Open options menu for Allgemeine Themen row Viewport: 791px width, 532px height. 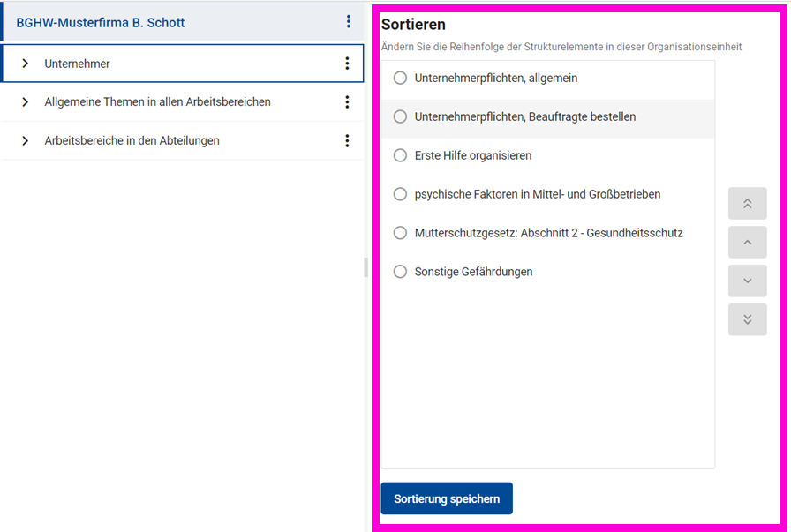(347, 102)
